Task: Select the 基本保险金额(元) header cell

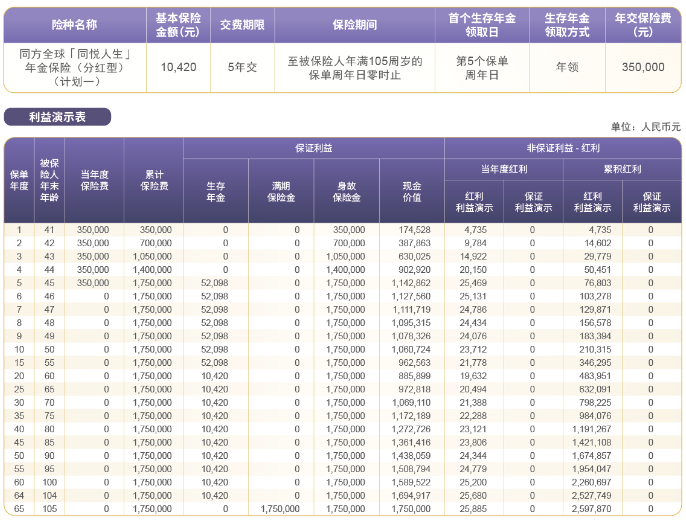Action: [x=178, y=25]
